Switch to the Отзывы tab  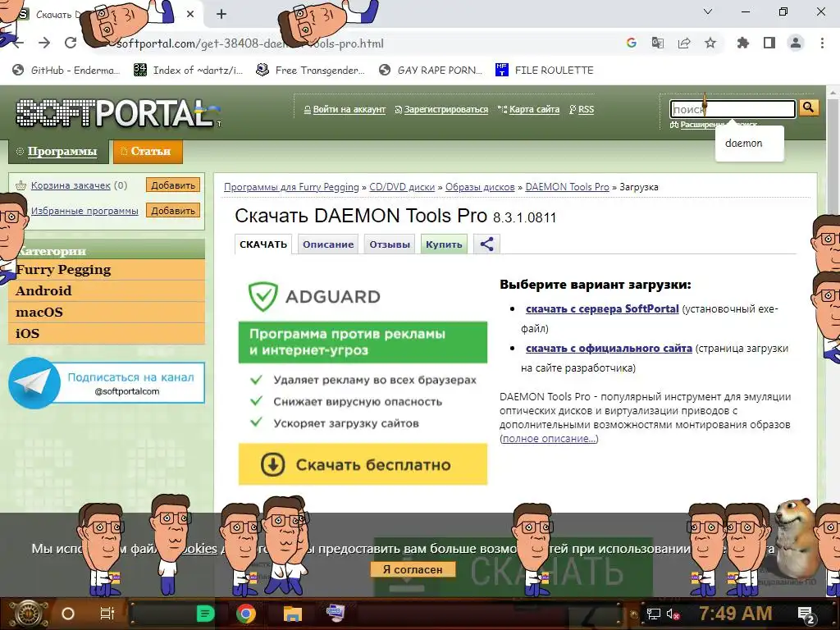pos(390,244)
